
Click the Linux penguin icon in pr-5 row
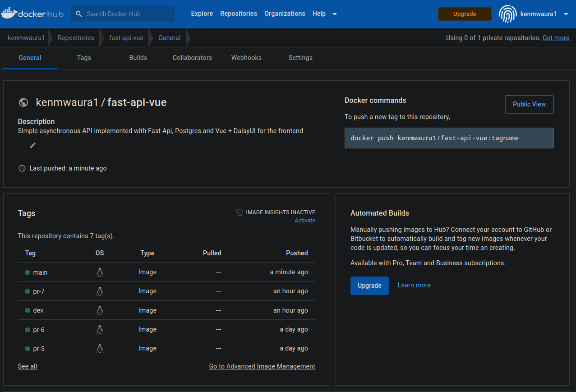pyautogui.click(x=100, y=348)
